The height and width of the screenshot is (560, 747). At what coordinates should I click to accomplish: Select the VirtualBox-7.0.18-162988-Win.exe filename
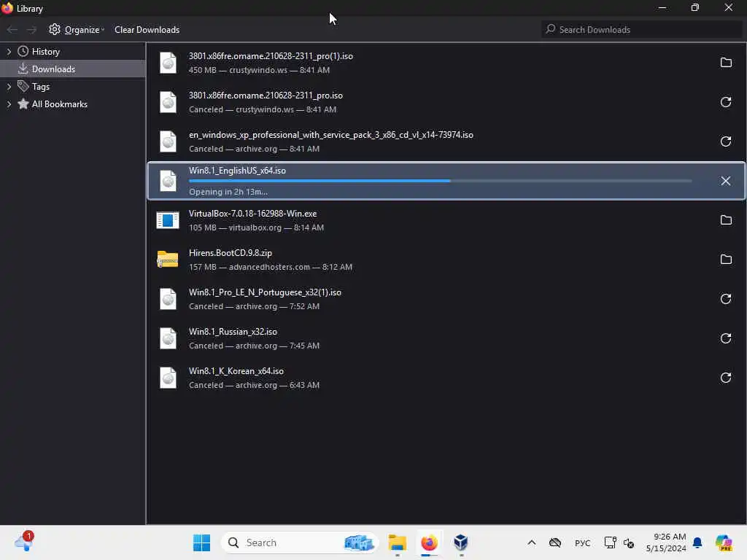(x=252, y=214)
